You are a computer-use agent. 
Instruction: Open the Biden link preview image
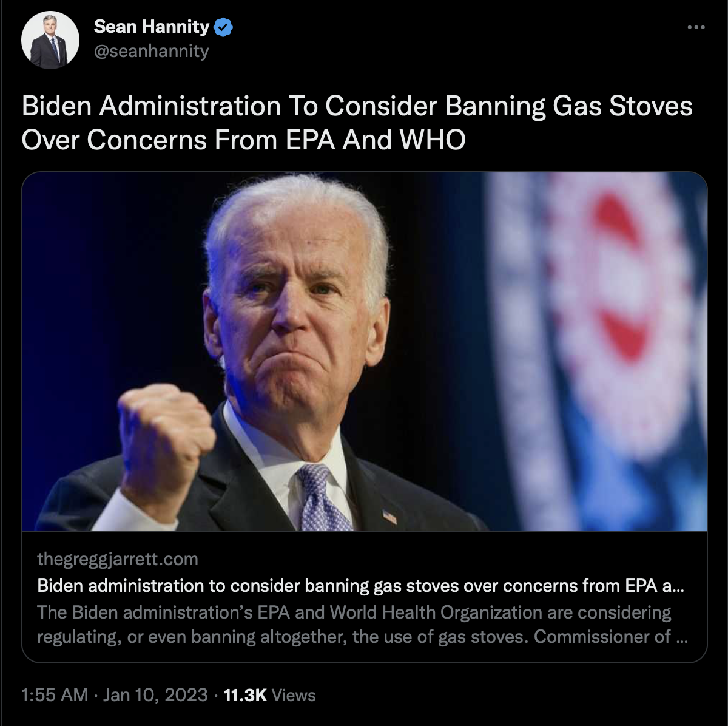click(365, 352)
